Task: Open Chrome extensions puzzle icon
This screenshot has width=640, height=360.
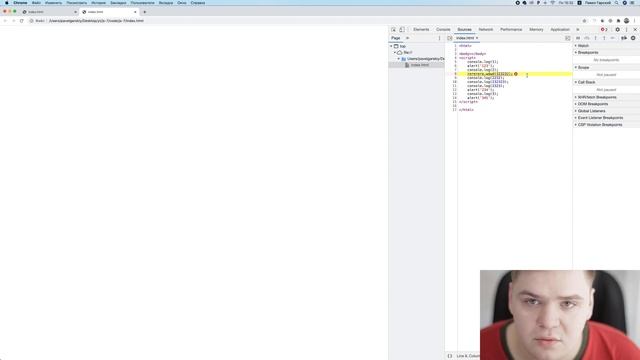Action: tap(618, 20)
